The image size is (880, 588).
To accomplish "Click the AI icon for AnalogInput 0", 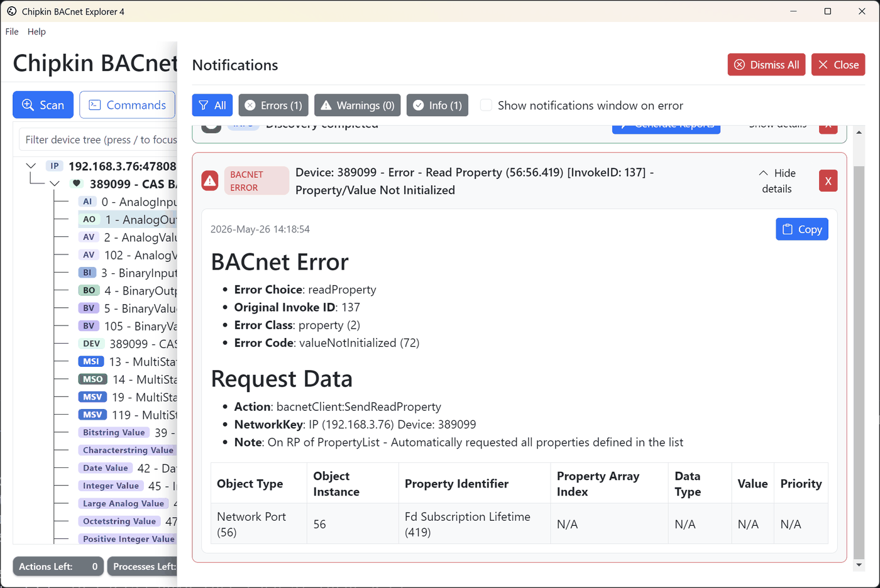I will click(x=87, y=202).
